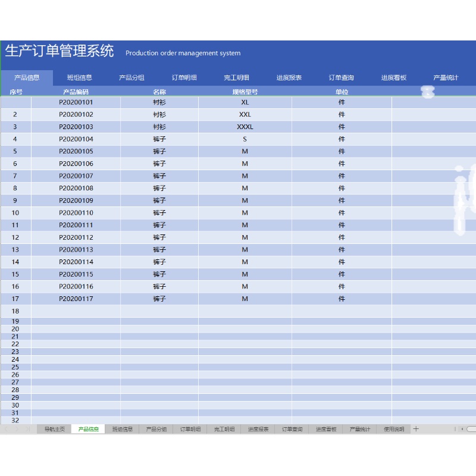Open 产量统计 from the navigation bar
Viewport: 476px width, 476px height.
[x=446, y=77]
